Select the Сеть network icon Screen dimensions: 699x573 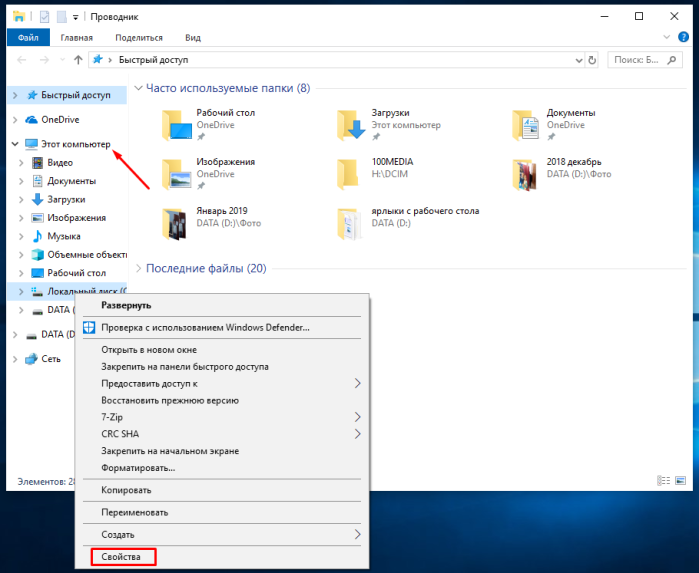[x=31, y=359]
